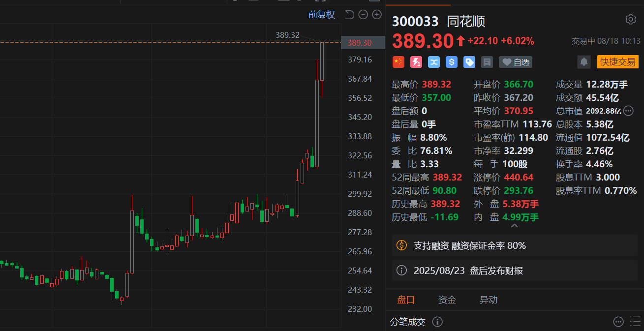Click the blue crossed-arrows connect icon
This screenshot has width=644, height=331.
[433, 62]
